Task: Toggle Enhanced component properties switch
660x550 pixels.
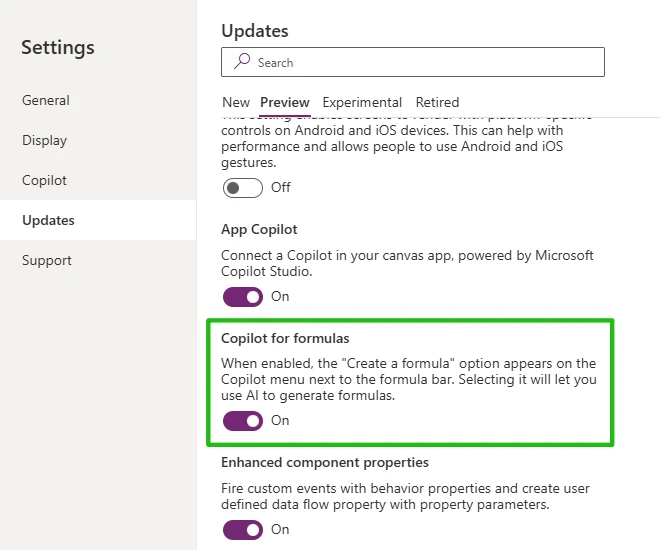Action: [x=243, y=529]
